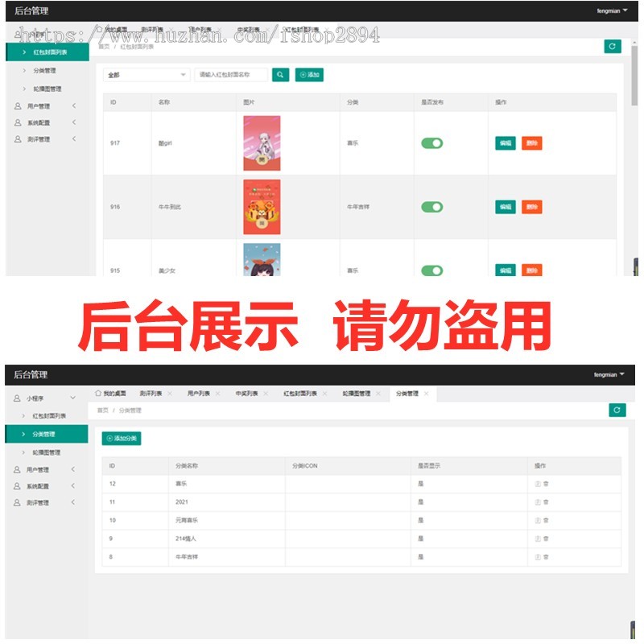644x644 pixels.
Task: Click 编辑 for cover 916 牛牛到此
Action: point(506,207)
